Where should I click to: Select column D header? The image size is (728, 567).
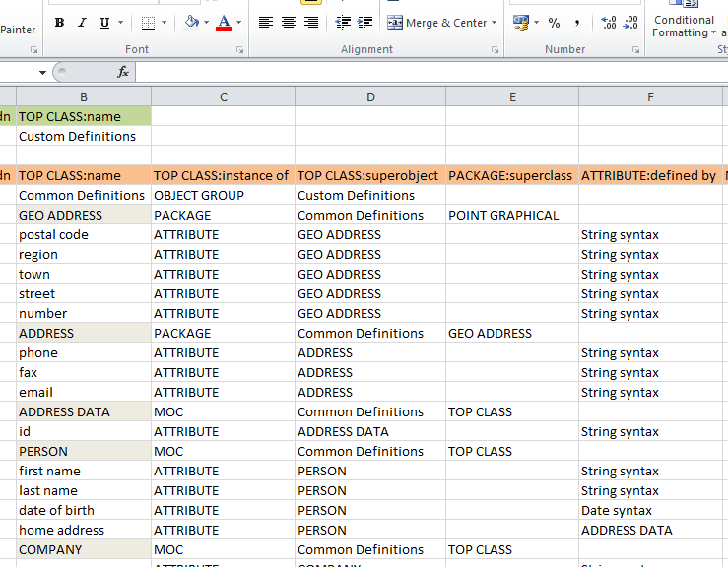coord(370,96)
